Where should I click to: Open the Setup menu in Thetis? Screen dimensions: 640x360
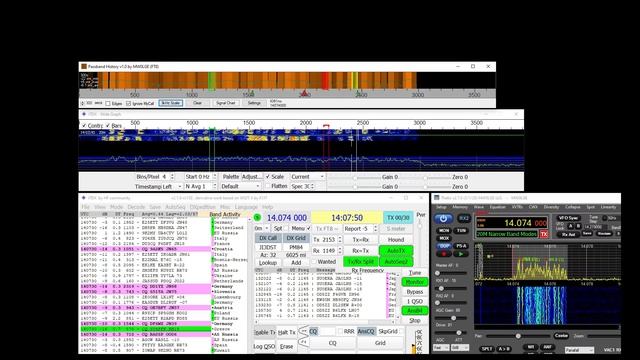pos(441,207)
